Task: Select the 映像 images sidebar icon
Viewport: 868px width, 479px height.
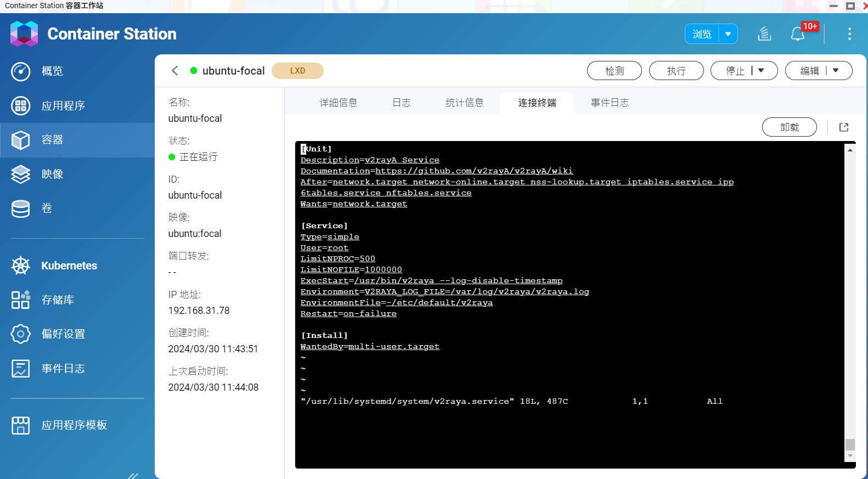Action: pos(21,174)
